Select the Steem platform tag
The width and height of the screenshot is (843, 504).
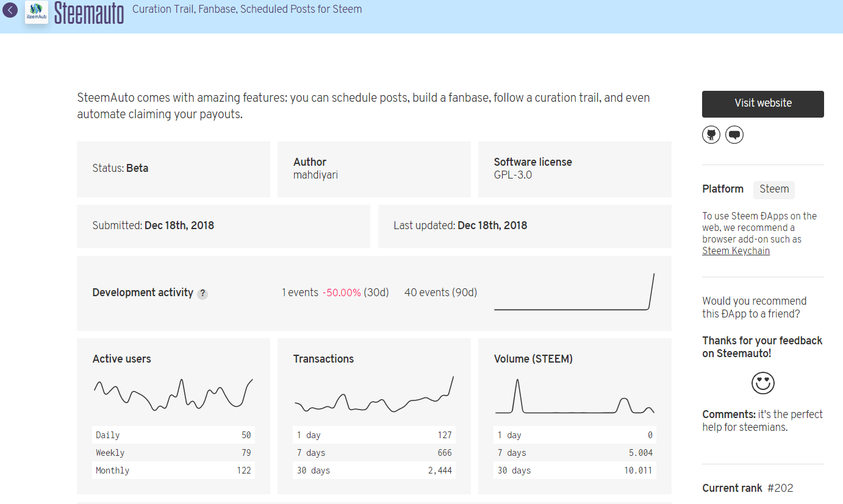tap(774, 189)
